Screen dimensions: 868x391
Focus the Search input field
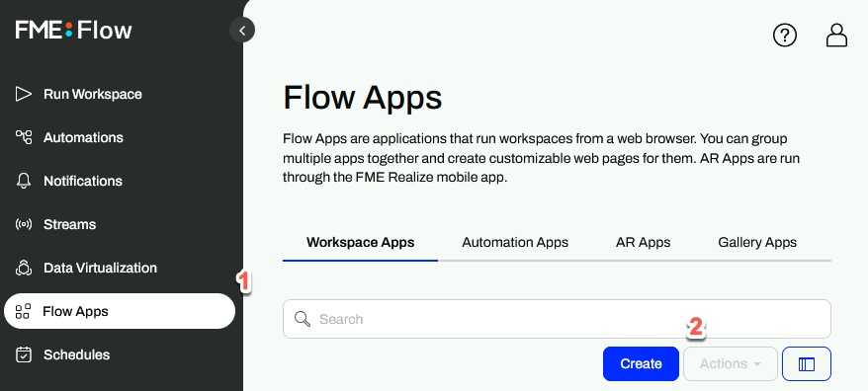point(557,319)
